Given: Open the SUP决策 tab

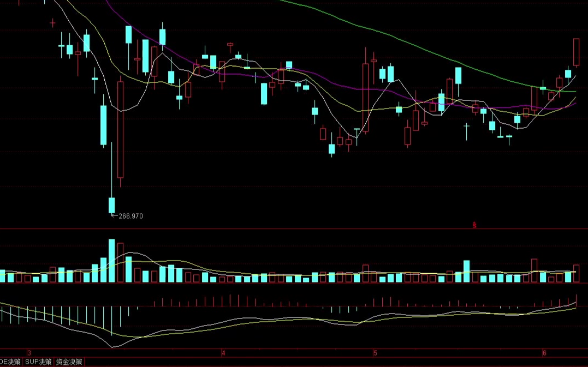Looking at the screenshot, I should [x=38, y=362].
